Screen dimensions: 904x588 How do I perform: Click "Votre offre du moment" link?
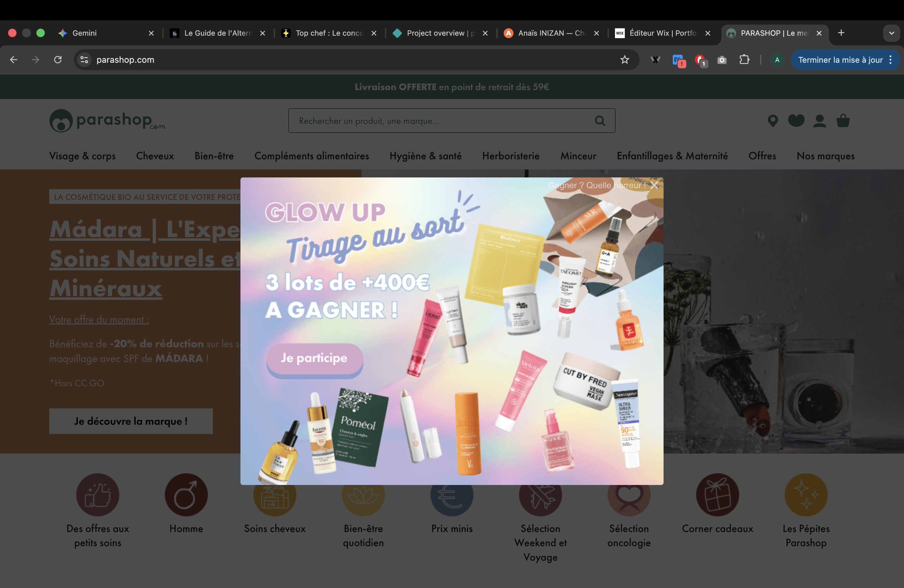pos(99,320)
